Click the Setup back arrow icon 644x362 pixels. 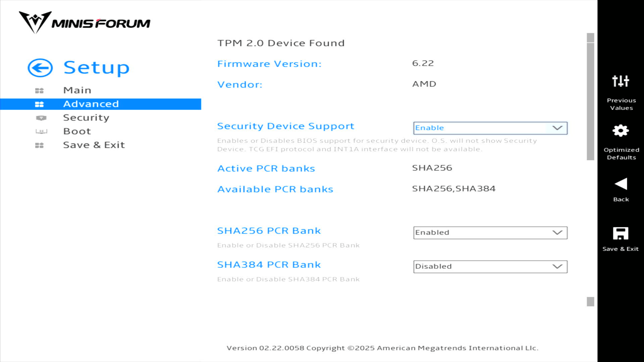pos(40,68)
